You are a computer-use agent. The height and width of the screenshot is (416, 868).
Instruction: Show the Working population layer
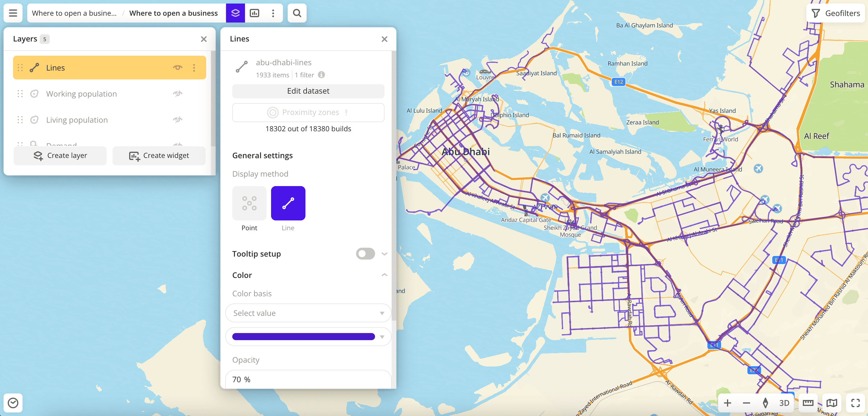(x=177, y=94)
